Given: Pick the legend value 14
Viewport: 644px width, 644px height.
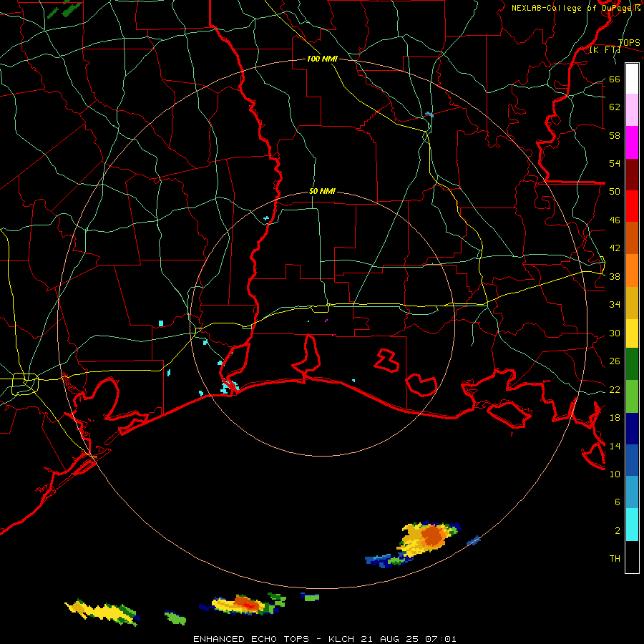Looking at the screenshot, I should click(615, 446).
